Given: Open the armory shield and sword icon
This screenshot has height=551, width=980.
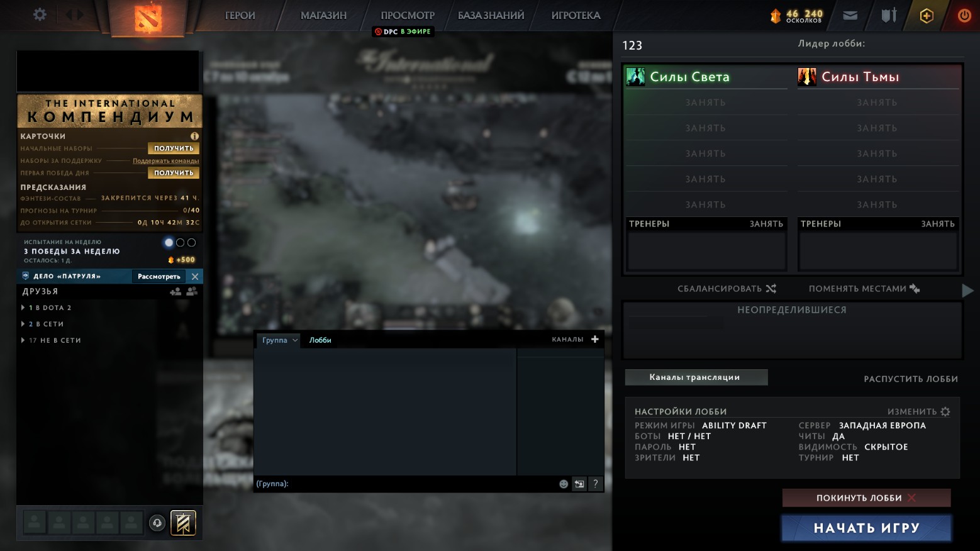Looking at the screenshot, I should tap(888, 15).
